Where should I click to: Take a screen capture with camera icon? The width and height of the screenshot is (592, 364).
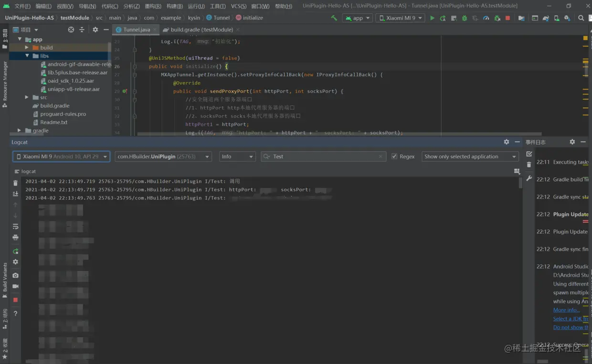point(15,275)
